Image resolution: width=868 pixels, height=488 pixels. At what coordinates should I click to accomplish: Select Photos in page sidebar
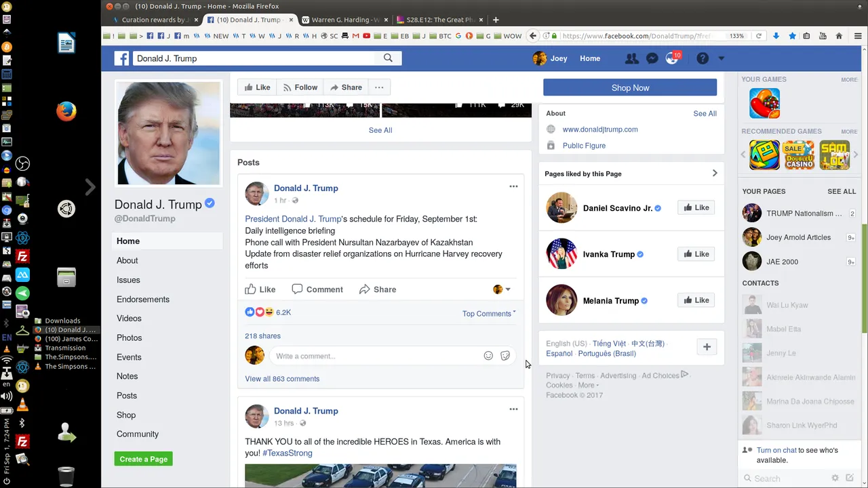pos(129,338)
